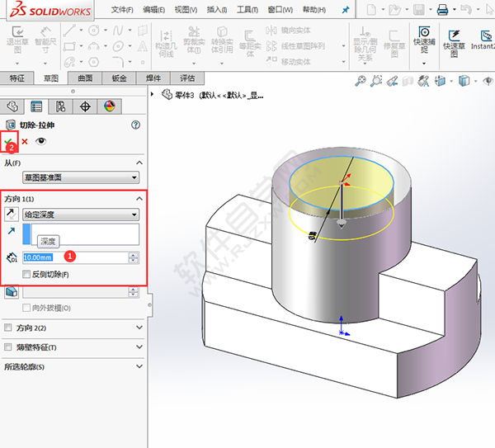
Task: Click the Mirror Entities (镜向实体) tool
Action: [x=288, y=31]
